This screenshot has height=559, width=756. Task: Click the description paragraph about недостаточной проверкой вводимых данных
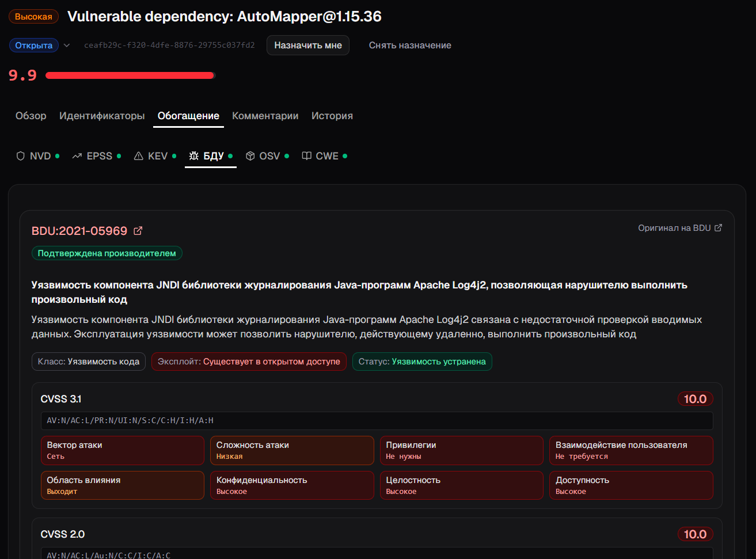pyautogui.click(x=367, y=327)
